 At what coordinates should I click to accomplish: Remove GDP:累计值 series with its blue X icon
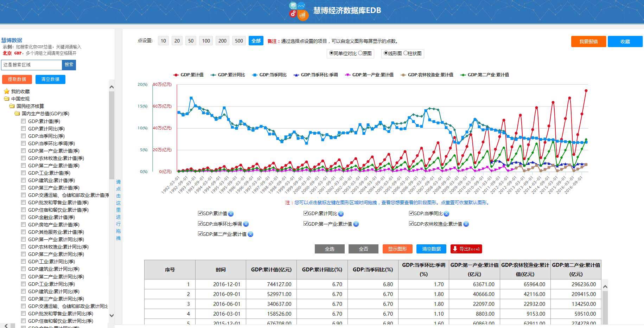tap(231, 214)
